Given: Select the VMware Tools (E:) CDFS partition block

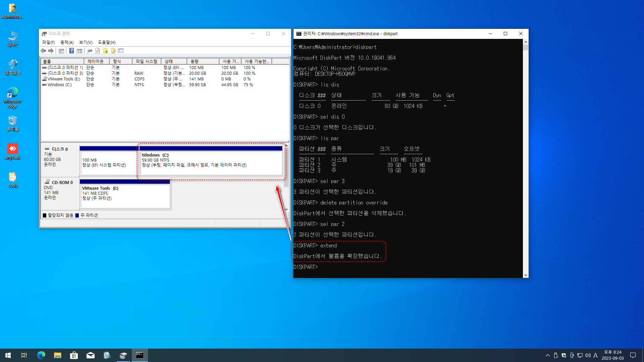Looking at the screenshot, I should pos(125,194).
